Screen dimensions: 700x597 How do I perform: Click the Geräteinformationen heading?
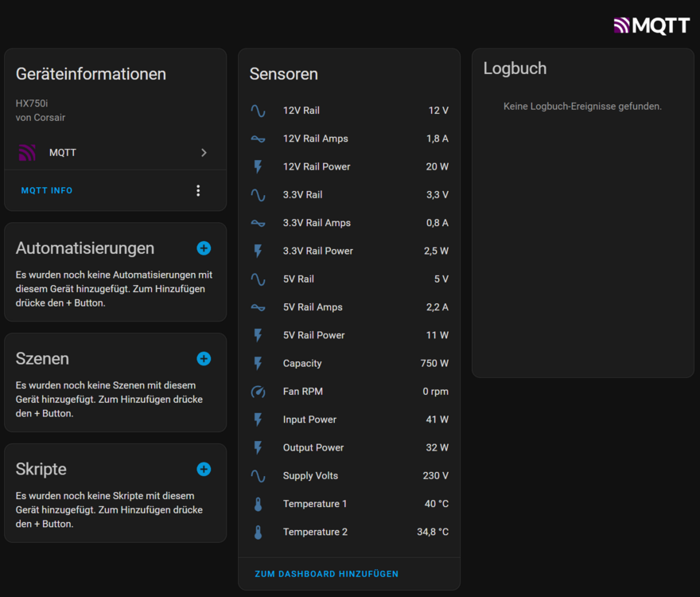[91, 74]
